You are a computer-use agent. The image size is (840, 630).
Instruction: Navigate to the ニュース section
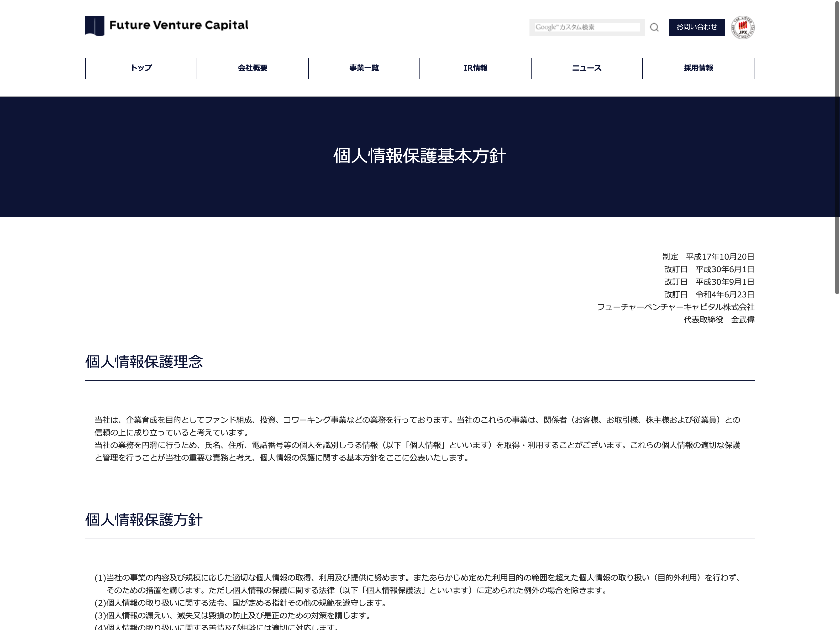[587, 68]
